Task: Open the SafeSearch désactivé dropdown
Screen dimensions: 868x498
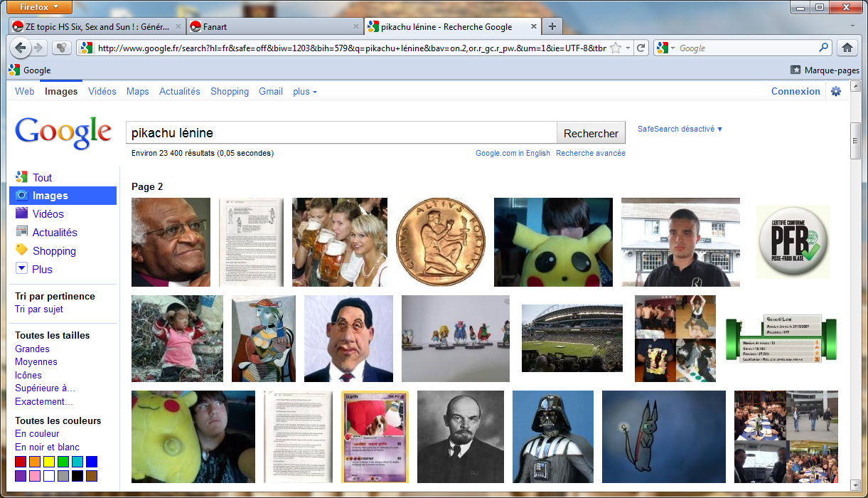Action: point(680,129)
